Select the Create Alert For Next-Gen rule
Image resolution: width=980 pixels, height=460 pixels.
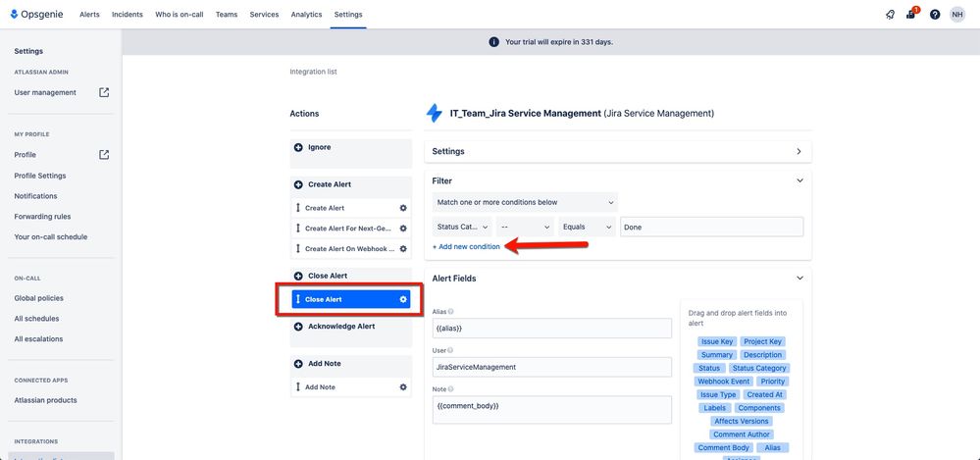pyautogui.click(x=350, y=229)
